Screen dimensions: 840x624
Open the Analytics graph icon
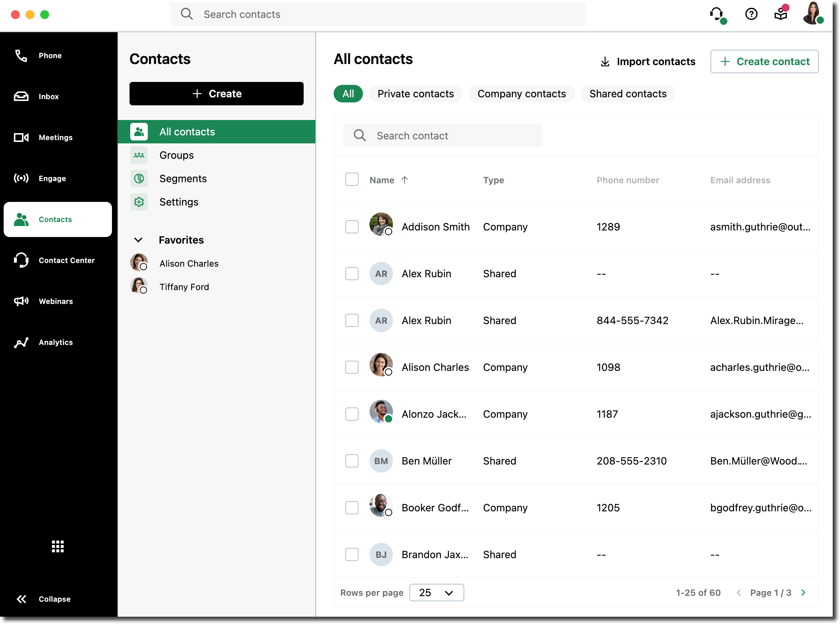click(21, 342)
